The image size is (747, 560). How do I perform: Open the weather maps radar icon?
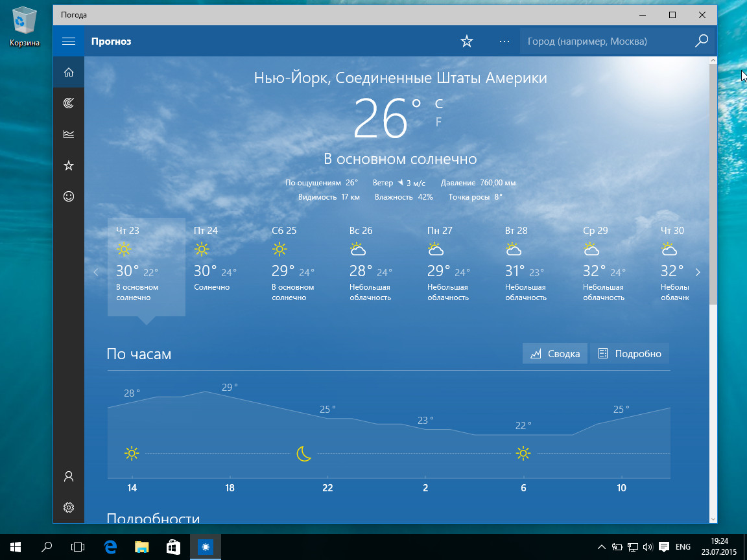tap(69, 103)
